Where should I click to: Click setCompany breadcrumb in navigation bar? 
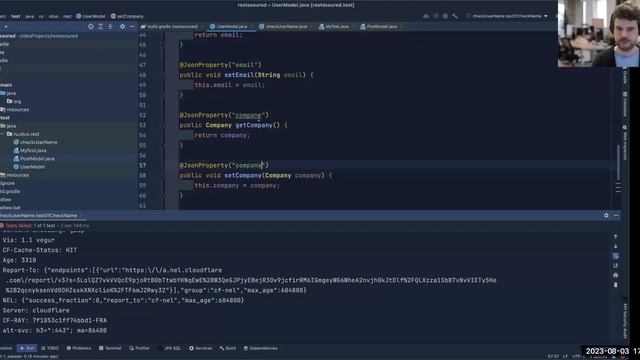click(127, 16)
